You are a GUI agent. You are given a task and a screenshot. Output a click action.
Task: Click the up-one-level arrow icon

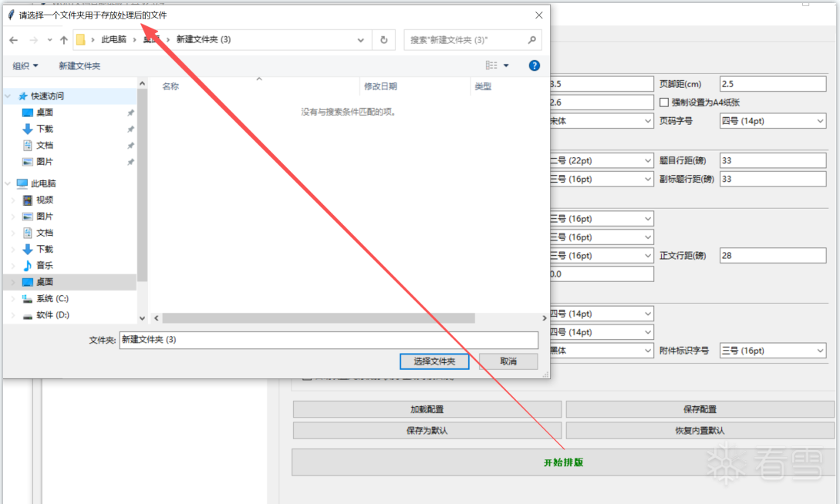[64, 40]
